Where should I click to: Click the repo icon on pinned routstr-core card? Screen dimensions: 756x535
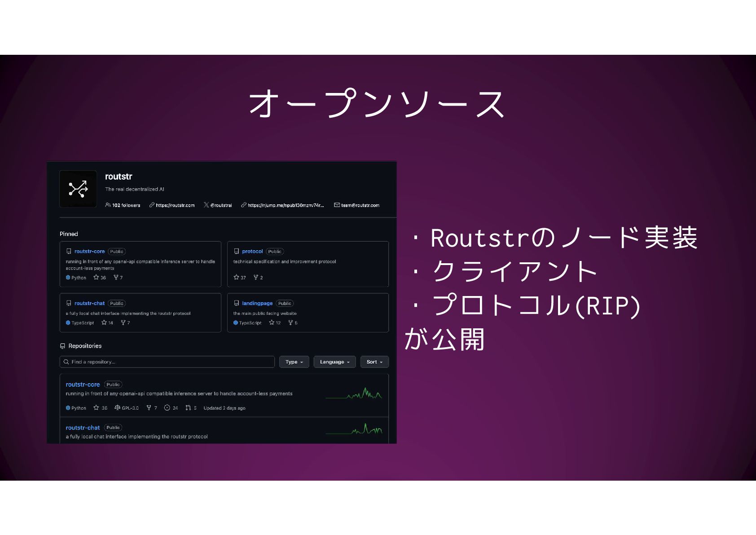point(69,252)
